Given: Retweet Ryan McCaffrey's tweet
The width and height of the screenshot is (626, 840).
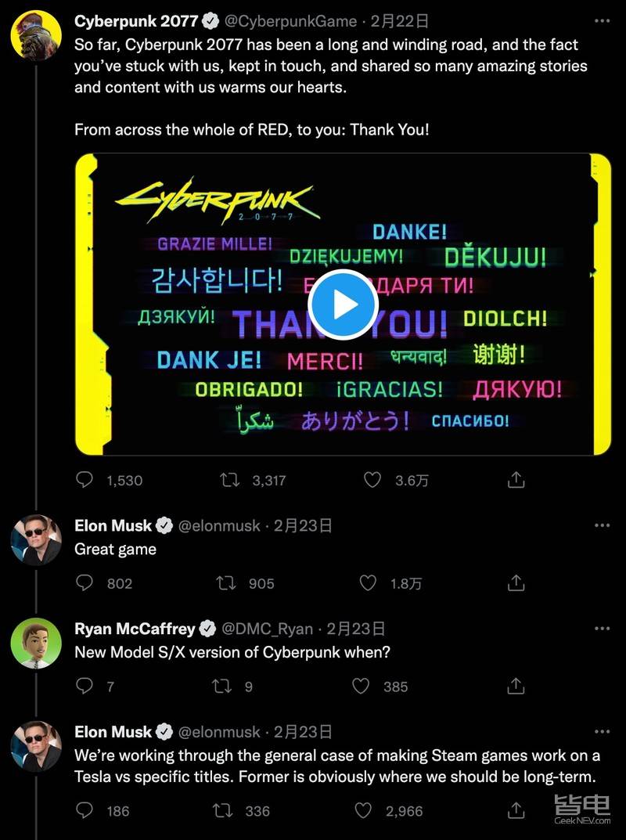Looking at the screenshot, I should pyautogui.click(x=222, y=686).
